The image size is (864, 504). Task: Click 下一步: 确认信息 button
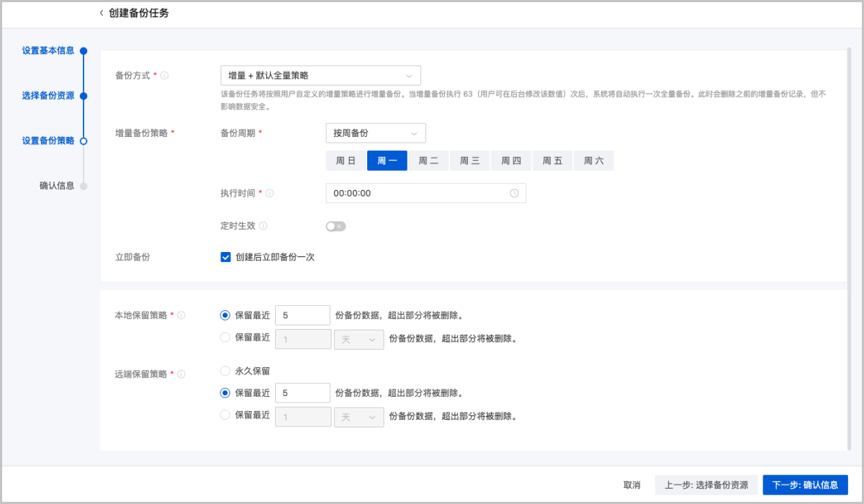coord(805,485)
